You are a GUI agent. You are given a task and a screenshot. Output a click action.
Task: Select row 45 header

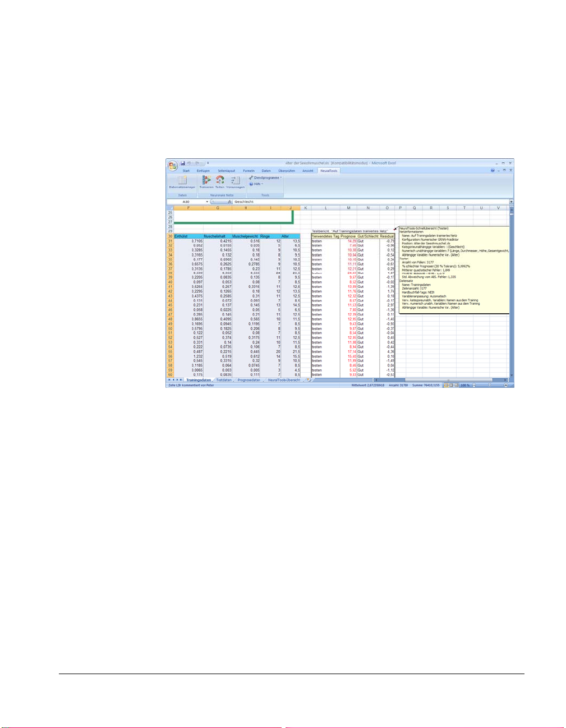(170, 305)
